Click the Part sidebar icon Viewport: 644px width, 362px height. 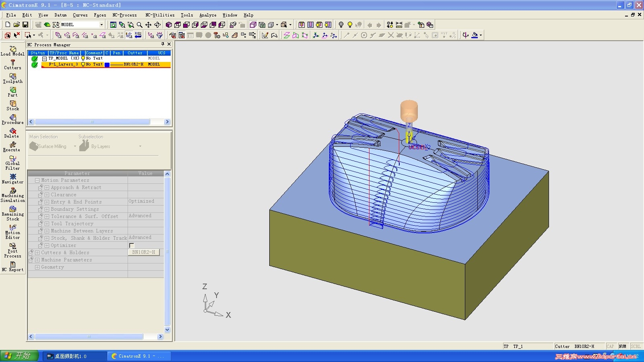point(12,92)
